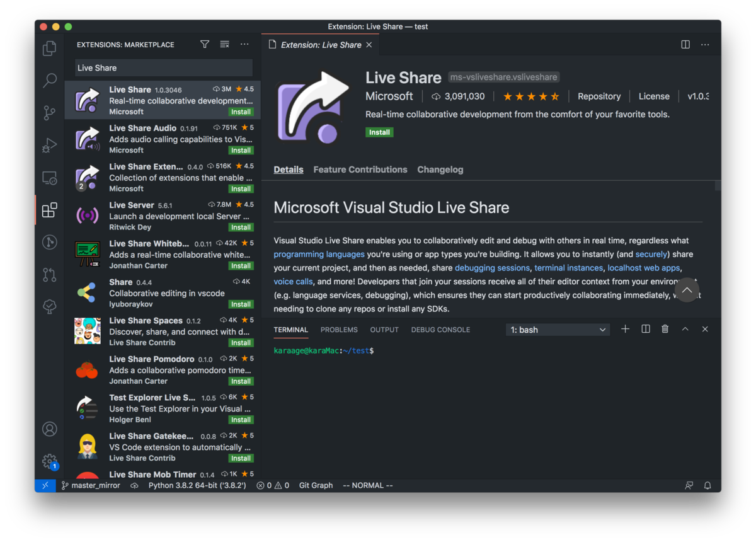The image size is (756, 542).
Task: Install Live Share Pomodoro extension
Action: click(x=241, y=381)
